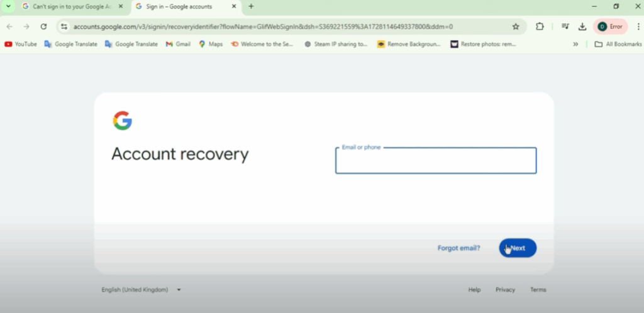
Task: Open the second Google Translate bookmark
Action: pos(131,44)
